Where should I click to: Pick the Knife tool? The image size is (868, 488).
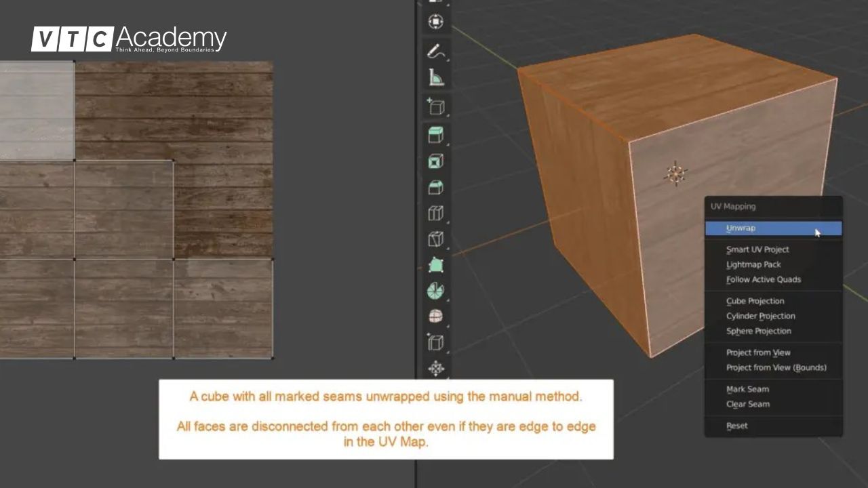click(x=435, y=239)
